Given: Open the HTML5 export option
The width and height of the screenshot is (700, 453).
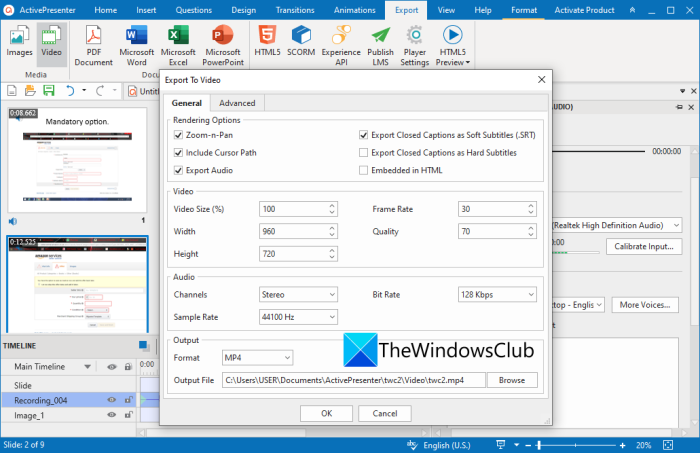Looking at the screenshot, I should (267, 35).
